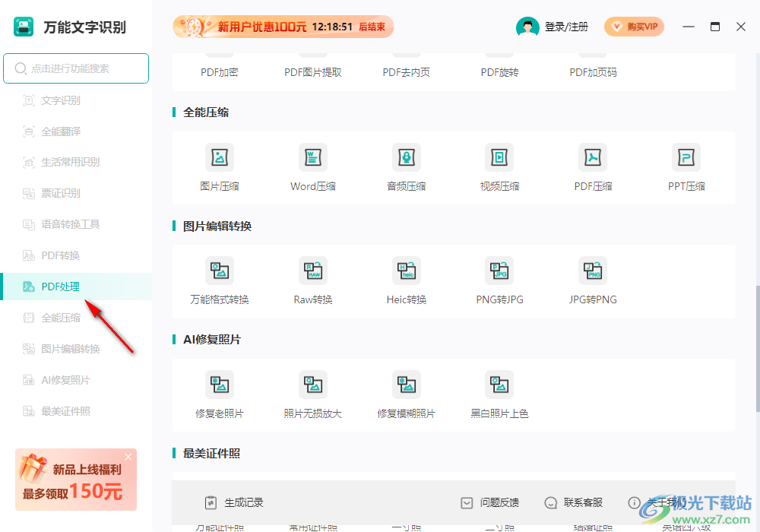Screen dimensions: 760x532
Task: Open the 修复模糊照片 tool
Action: click(406, 395)
